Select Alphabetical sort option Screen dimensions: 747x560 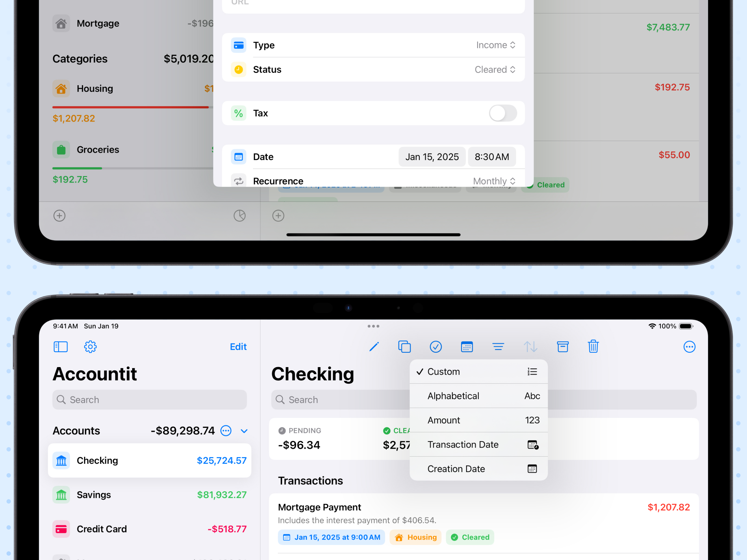(x=479, y=396)
